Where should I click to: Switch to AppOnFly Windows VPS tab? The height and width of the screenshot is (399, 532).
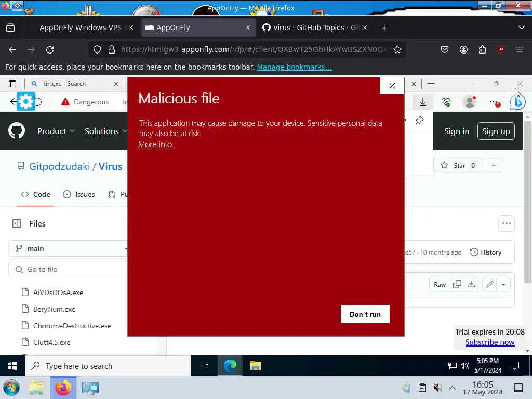coord(80,28)
